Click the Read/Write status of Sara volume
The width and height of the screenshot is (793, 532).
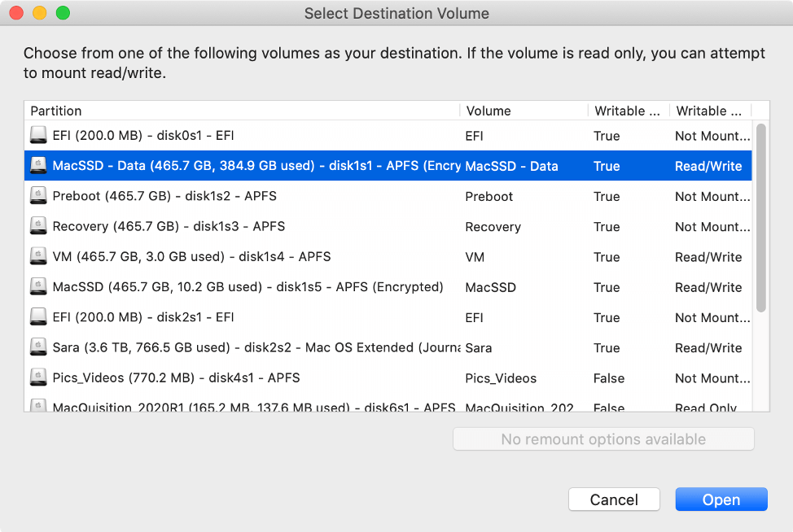click(708, 348)
